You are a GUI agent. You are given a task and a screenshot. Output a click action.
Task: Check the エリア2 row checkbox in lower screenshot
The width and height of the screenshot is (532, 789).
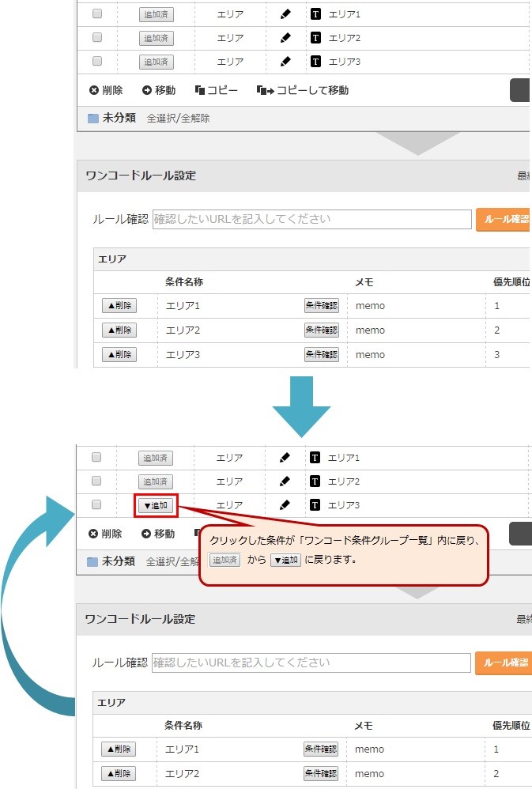[x=96, y=481]
